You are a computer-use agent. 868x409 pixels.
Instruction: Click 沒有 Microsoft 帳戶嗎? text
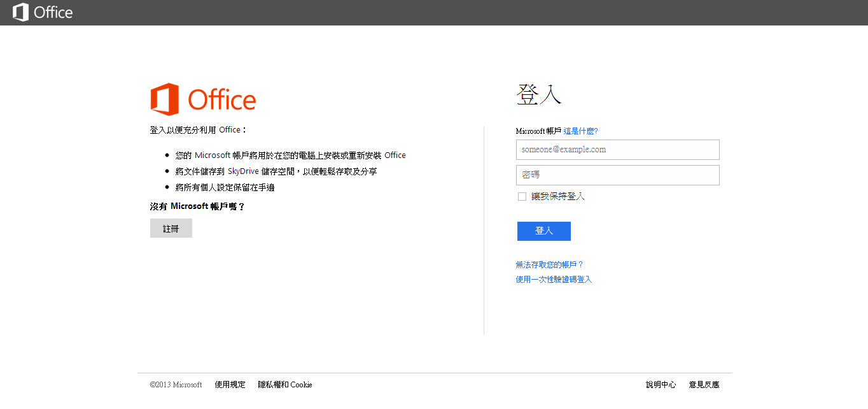(197, 206)
